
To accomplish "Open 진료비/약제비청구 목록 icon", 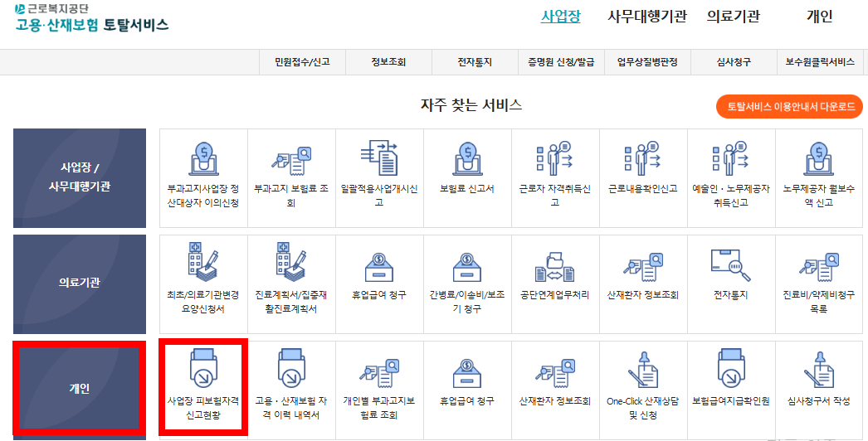I will 819,267.
